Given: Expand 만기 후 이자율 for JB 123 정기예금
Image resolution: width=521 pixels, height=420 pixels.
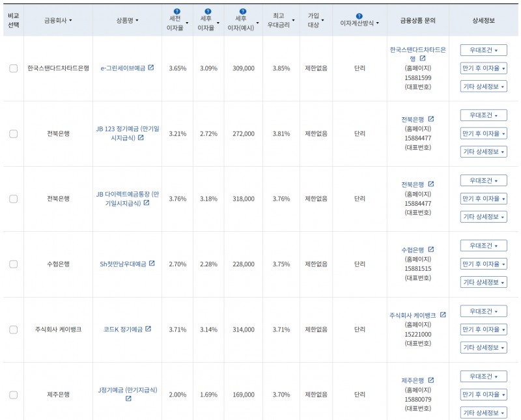Looking at the screenshot, I should 483,133.
